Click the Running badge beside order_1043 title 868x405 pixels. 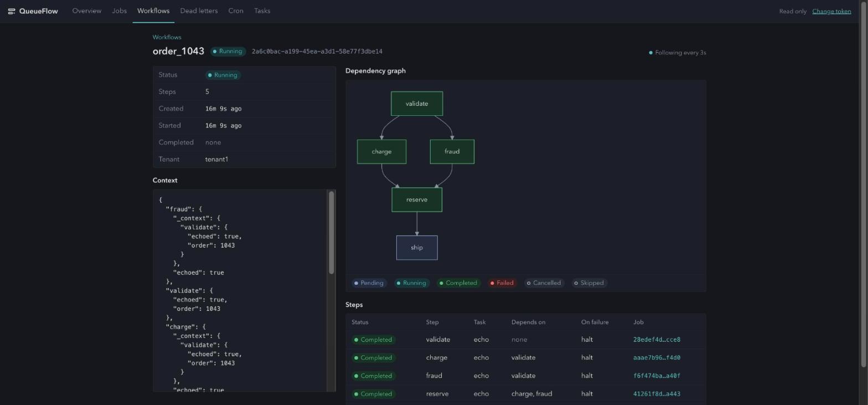tap(228, 52)
